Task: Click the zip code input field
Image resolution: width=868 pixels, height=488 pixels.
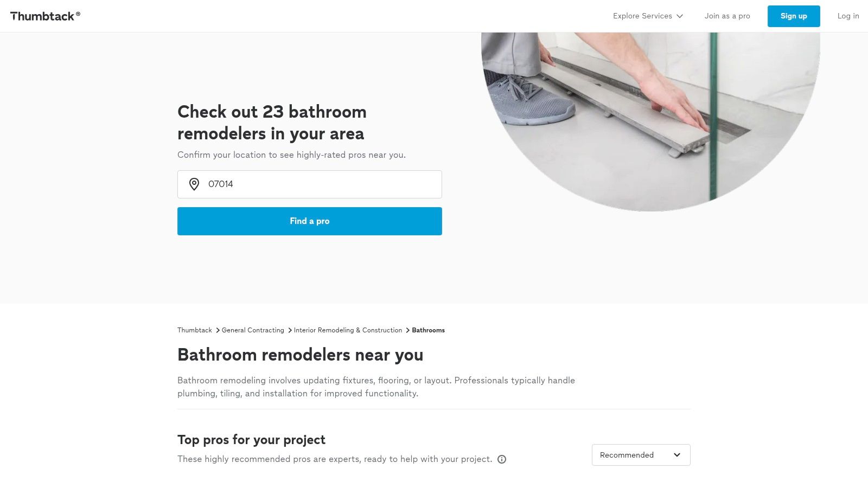Action: (x=309, y=184)
